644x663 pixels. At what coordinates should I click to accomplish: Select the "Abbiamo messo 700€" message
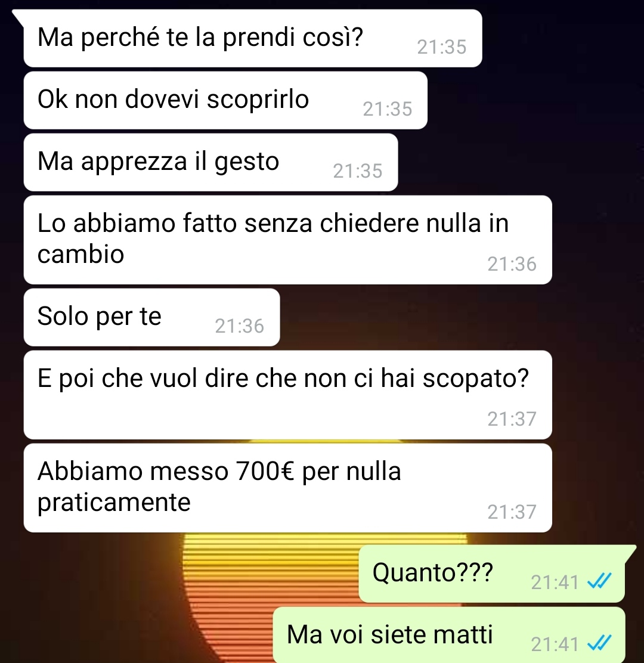click(287, 488)
